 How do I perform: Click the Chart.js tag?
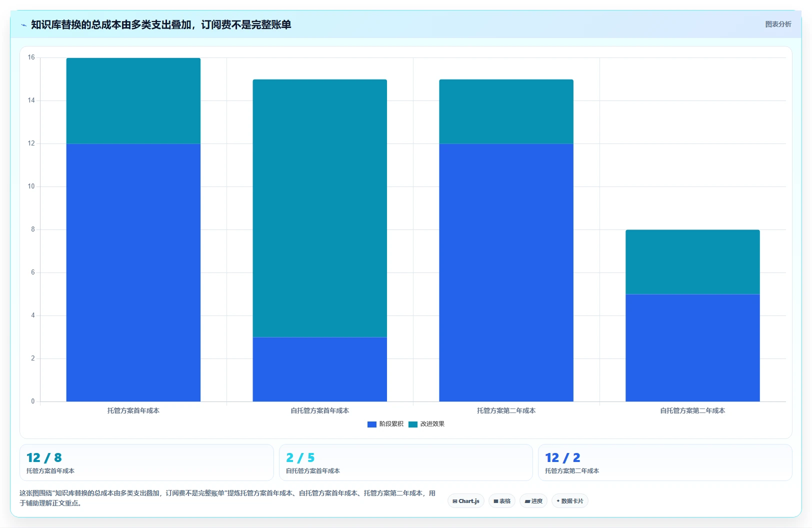click(466, 501)
